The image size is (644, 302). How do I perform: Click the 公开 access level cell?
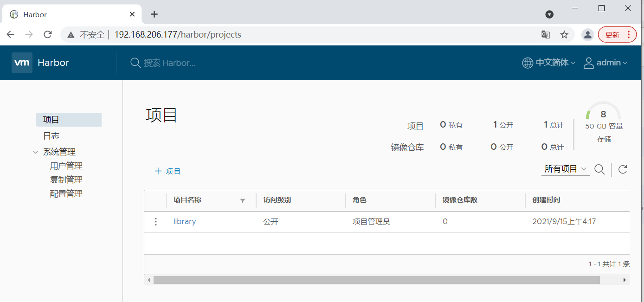[270, 222]
